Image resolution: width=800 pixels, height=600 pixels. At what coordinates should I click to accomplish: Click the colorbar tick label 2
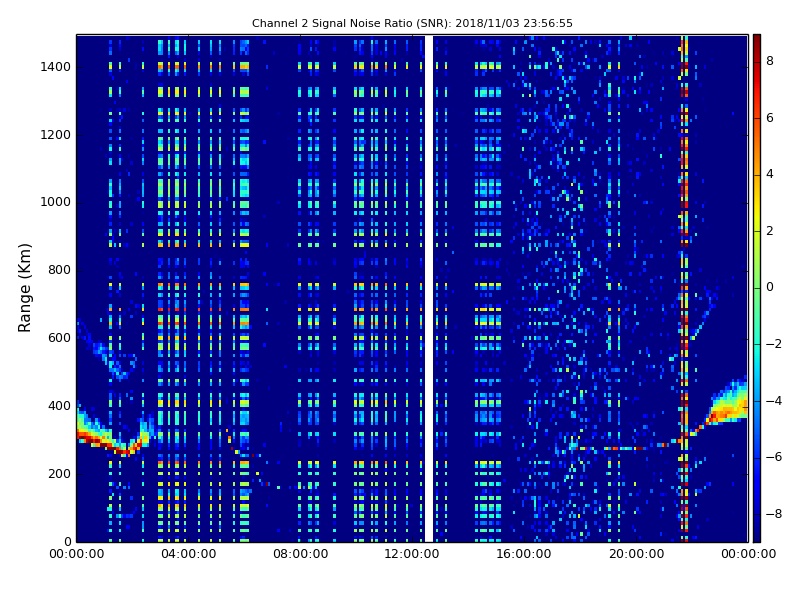click(x=770, y=231)
